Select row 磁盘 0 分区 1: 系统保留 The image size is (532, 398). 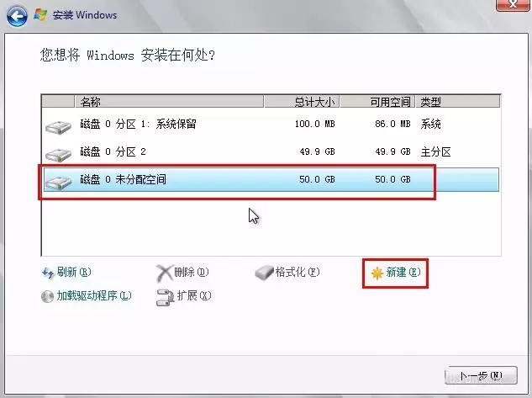(271, 125)
